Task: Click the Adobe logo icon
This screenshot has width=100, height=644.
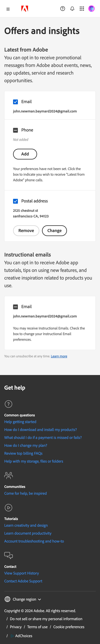Action: coord(25,9)
